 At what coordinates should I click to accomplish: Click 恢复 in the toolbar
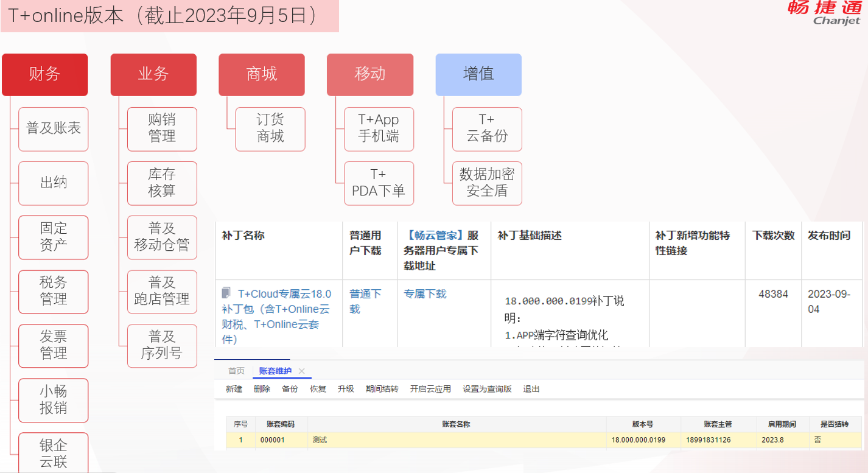318,389
